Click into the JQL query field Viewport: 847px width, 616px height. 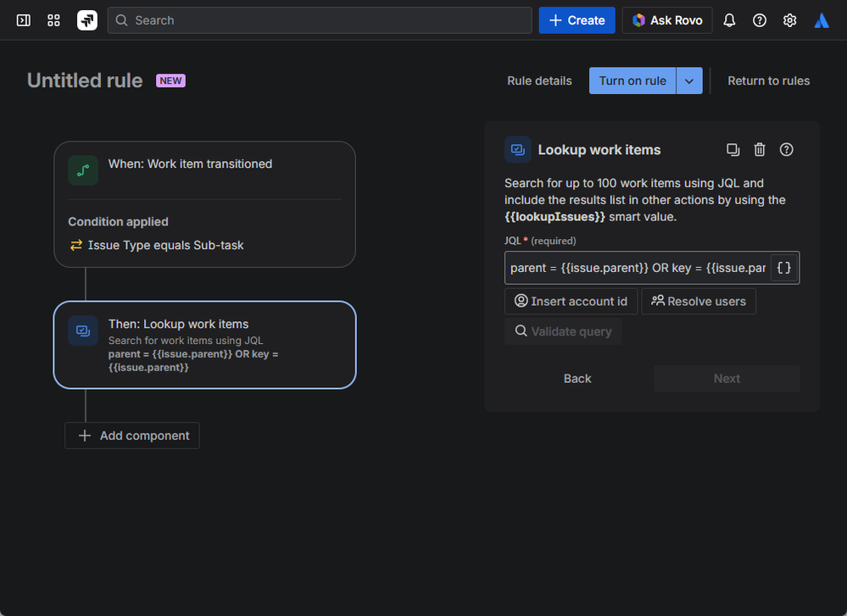point(638,268)
